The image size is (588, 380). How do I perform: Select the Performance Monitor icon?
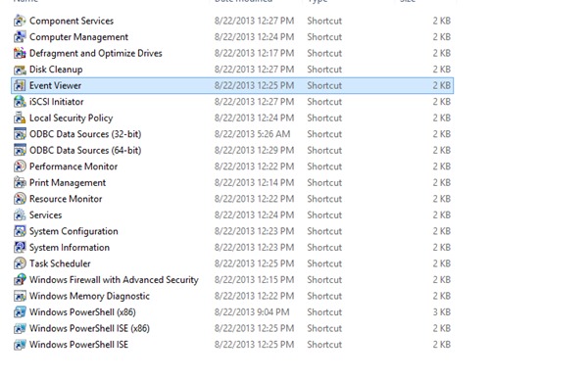(x=20, y=166)
